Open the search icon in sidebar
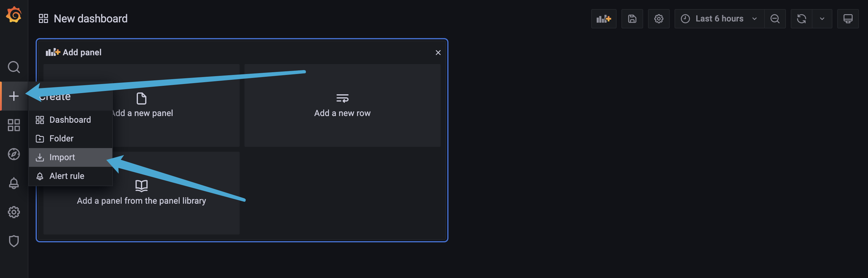This screenshot has width=868, height=278. pyautogui.click(x=14, y=67)
